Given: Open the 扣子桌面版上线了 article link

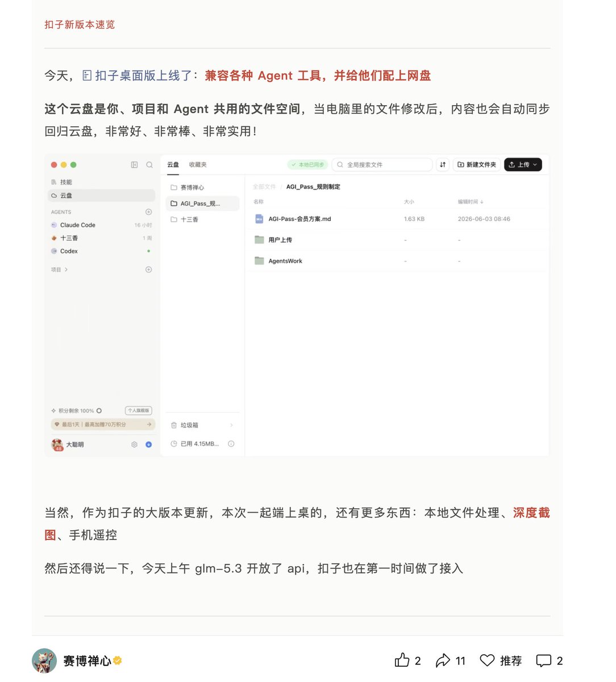Looking at the screenshot, I should tap(137, 76).
